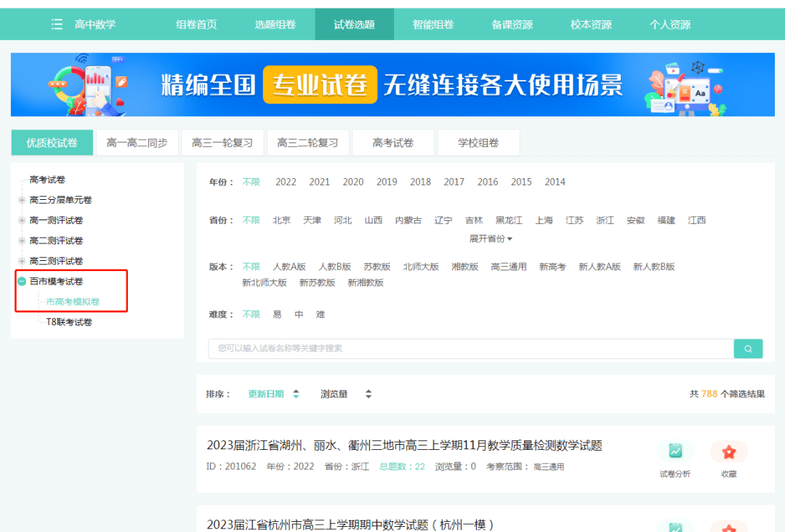Click the sort arrows next to 浏览量

[369, 393]
